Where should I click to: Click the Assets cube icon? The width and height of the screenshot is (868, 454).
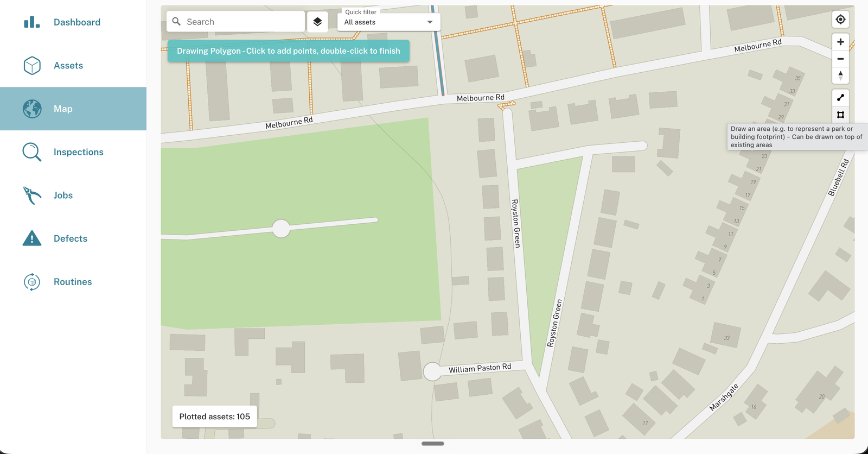point(32,66)
